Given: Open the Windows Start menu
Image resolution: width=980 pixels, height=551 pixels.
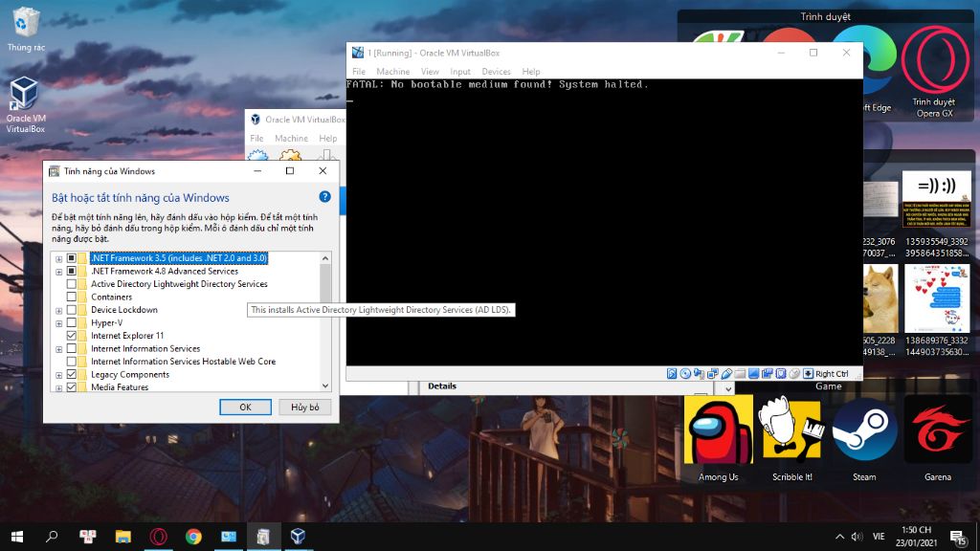Looking at the screenshot, I should click(x=17, y=537).
